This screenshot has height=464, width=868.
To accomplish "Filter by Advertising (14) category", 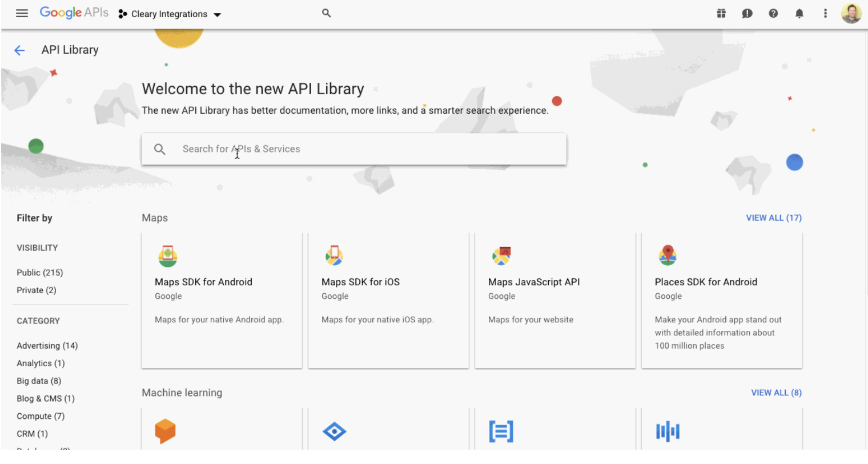I will click(47, 346).
